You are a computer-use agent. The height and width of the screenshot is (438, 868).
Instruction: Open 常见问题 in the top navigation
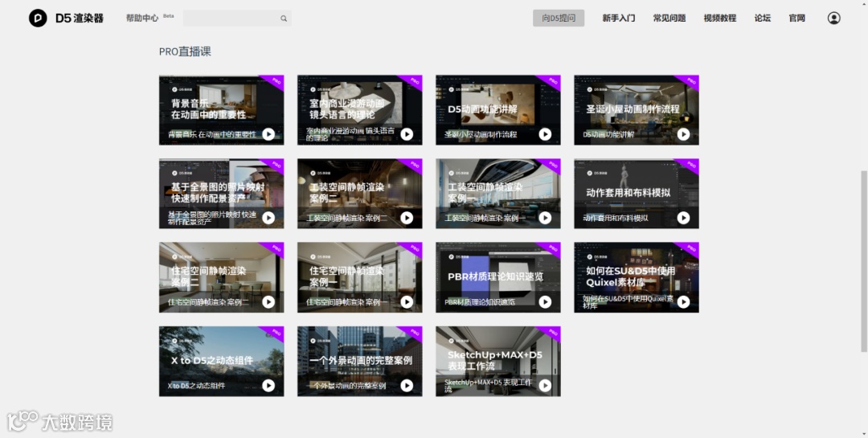[x=669, y=18]
